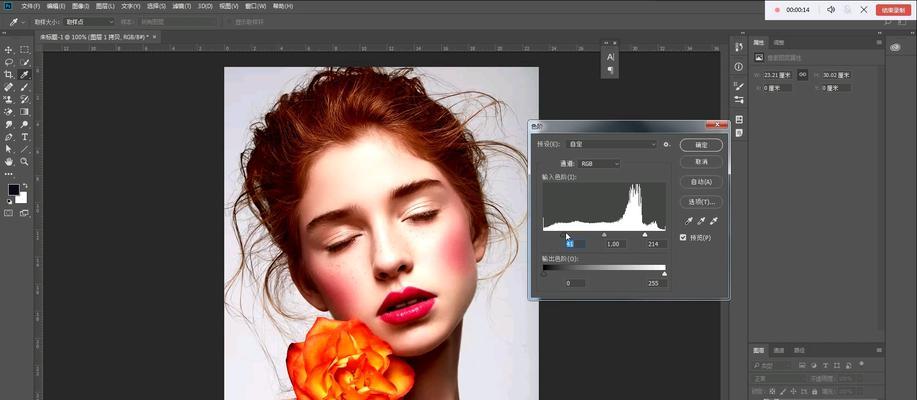Viewport: 917px width, 400px height.
Task: Click the input midtone gray slider handle
Action: click(605, 235)
